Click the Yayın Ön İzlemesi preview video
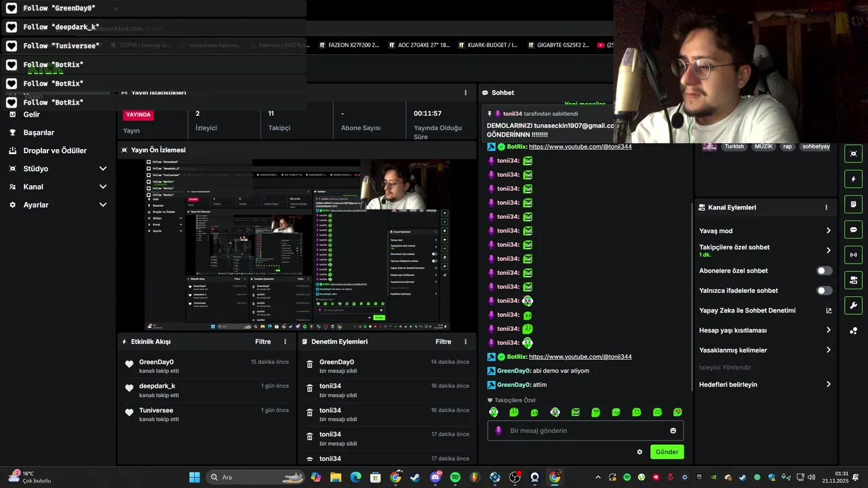Viewport: 868px width, 488px height. pyautogui.click(x=298, y=245)
